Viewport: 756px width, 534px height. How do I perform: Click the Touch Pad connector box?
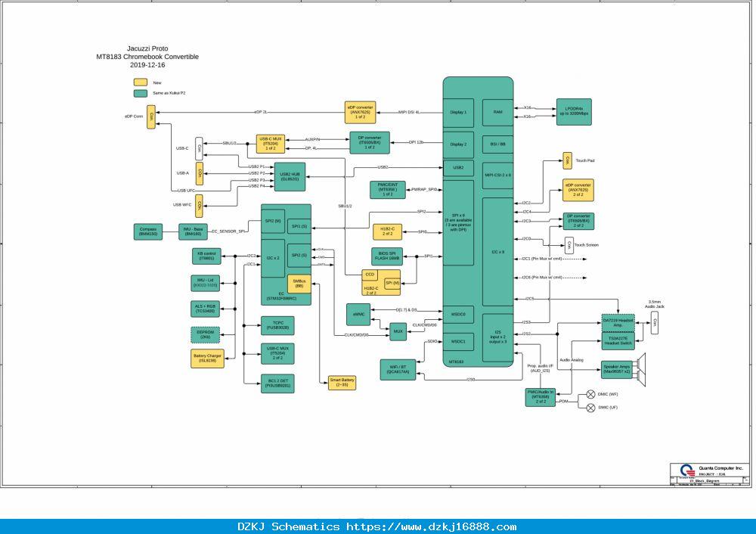click(x=568, y=160)
